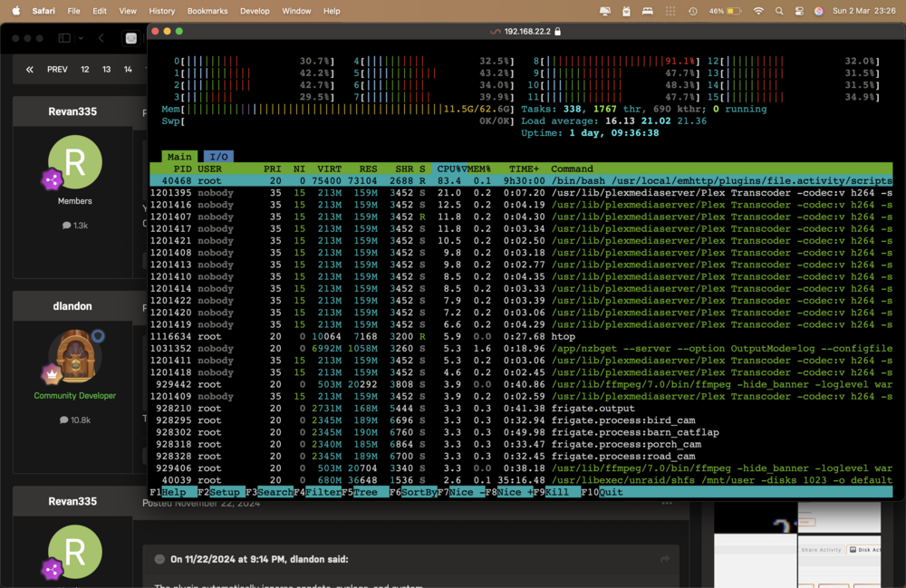Viewport: 906px width, 588px height.
Task: Click the Mem usage meter bar
Action: tap(337, 109)
